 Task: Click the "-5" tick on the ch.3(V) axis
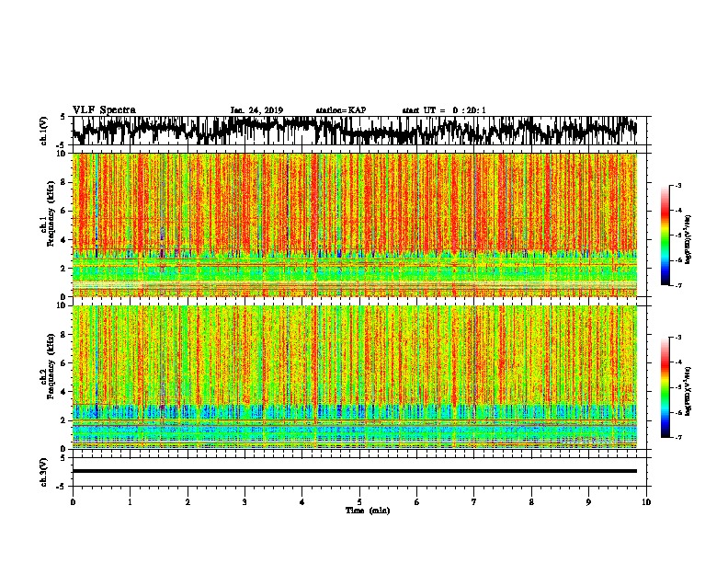coord(62,487)
